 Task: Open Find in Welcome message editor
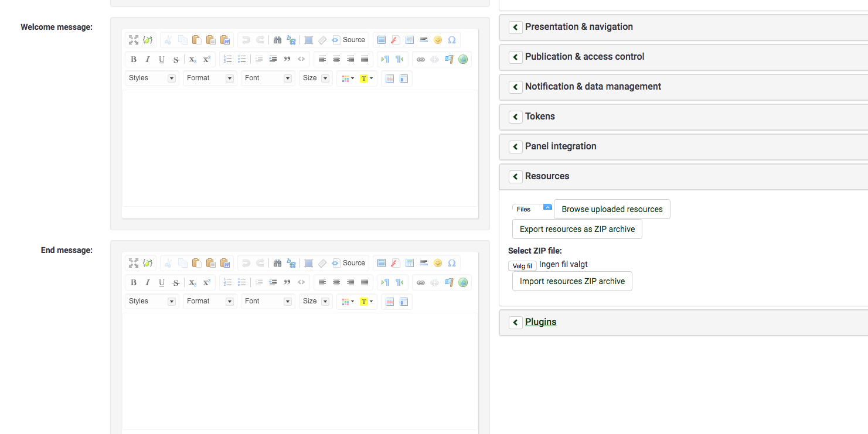pyautogui.click(x=277, y=40)
